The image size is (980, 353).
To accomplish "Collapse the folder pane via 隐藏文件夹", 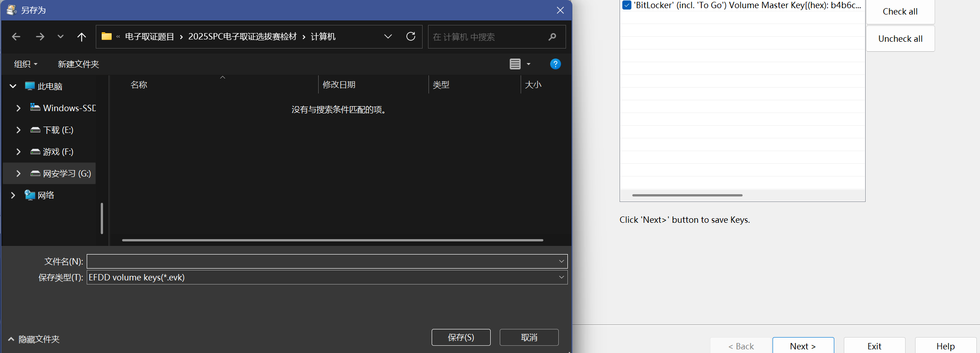I will [34, 339].
